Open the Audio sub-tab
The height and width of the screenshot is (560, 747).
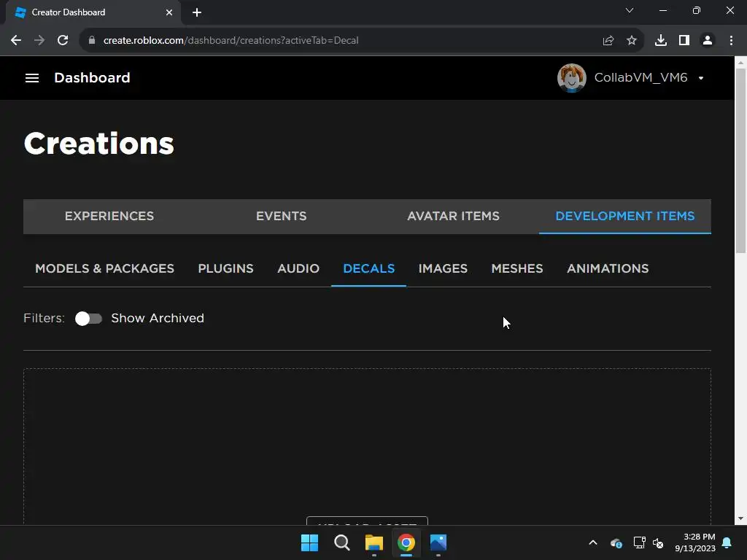(298, 268)
